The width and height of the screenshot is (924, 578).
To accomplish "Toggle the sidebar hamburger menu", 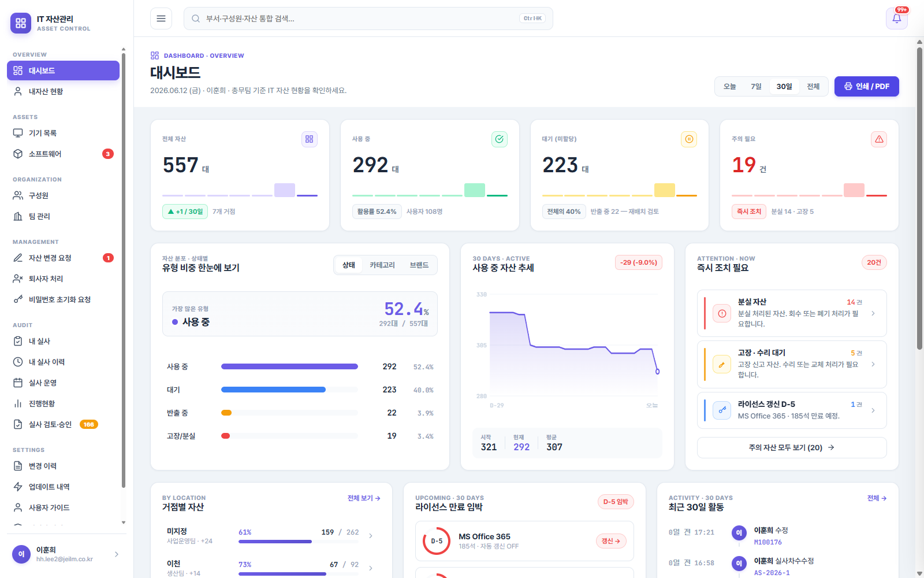I will (x=161, y=18).
